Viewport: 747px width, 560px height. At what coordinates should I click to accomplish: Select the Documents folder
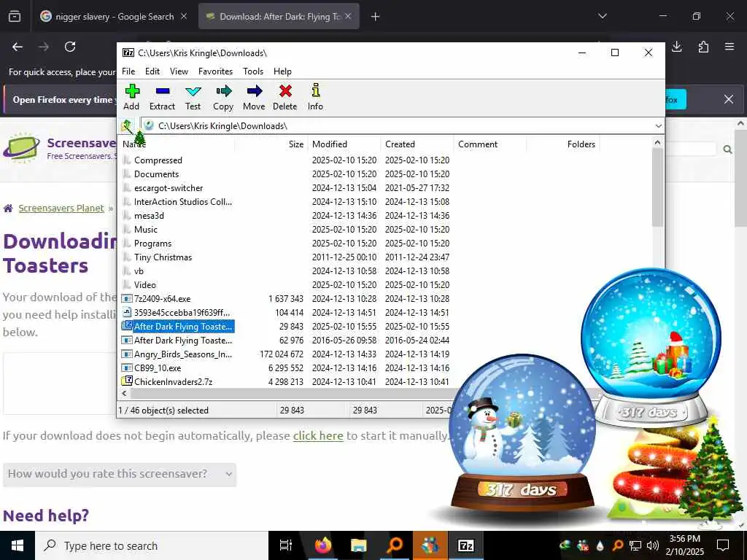[156, 174]
